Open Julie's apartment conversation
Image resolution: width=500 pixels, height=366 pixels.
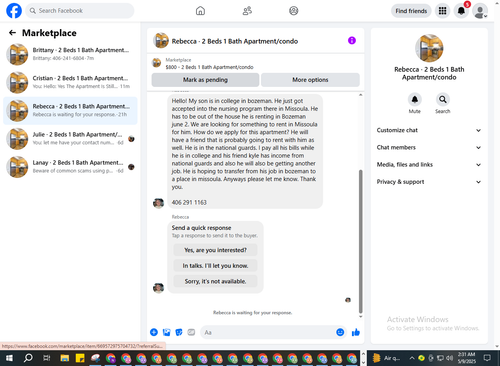pos(70,139)
